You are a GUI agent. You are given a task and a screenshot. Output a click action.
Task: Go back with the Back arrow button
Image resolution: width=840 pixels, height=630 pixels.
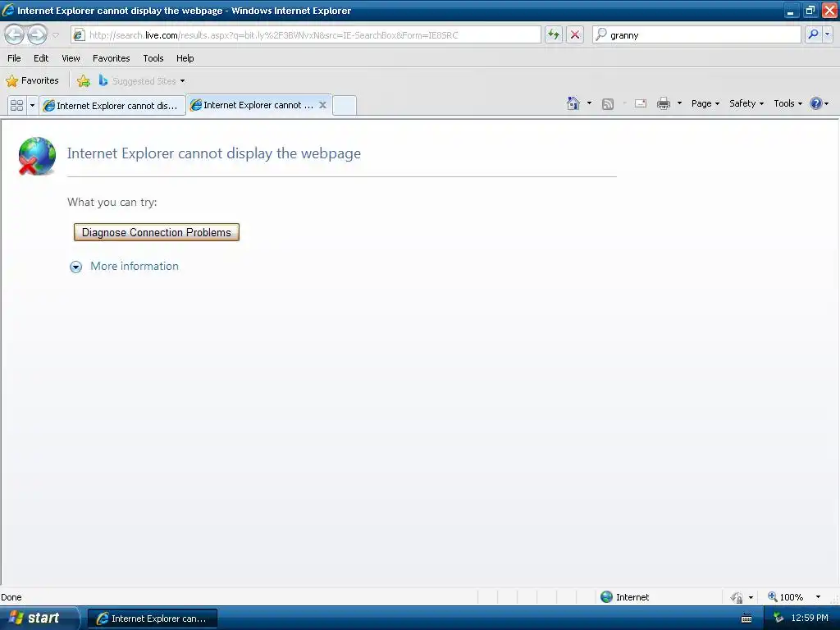point(15,34)
